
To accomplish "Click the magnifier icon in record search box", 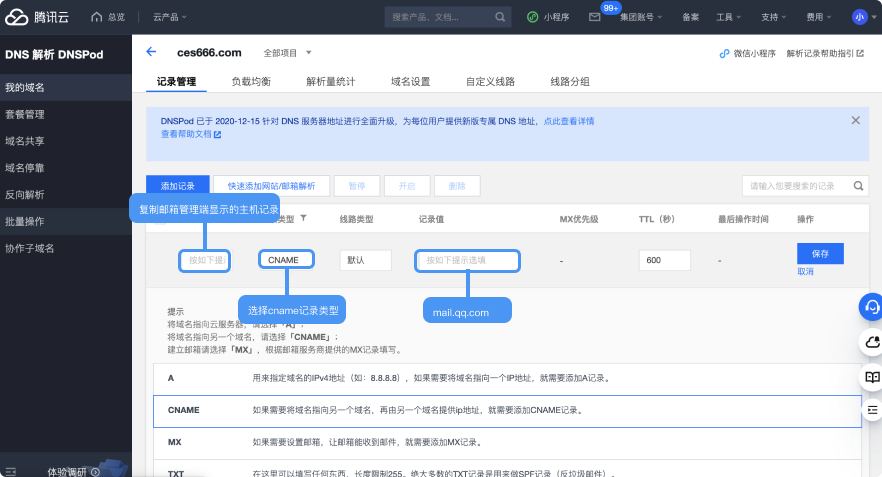I will (x=857, y=186).
